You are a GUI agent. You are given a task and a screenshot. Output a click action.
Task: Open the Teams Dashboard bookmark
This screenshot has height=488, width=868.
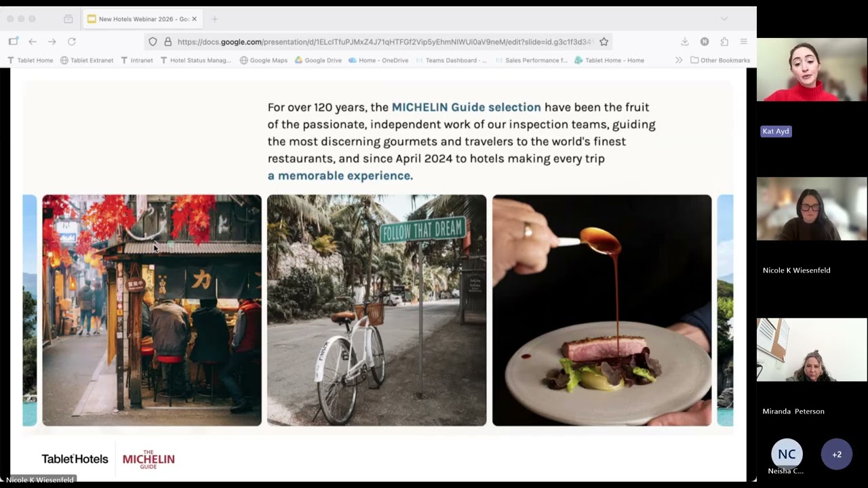(x=451, y=60)
